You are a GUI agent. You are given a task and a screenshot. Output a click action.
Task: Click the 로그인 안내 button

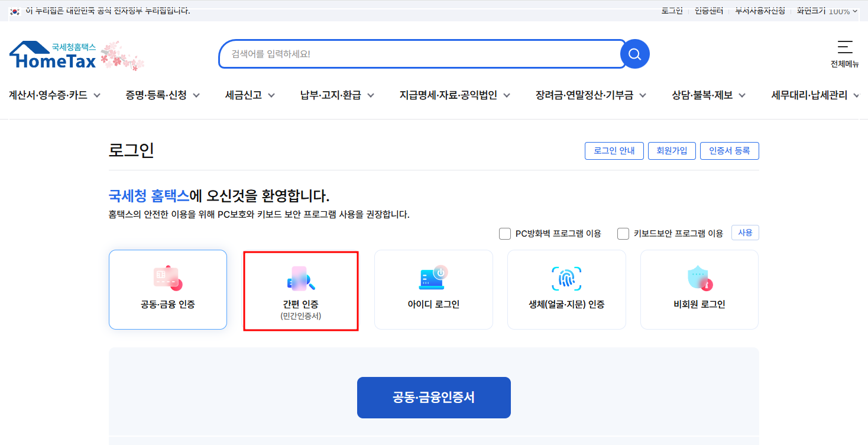coord(614,151)
